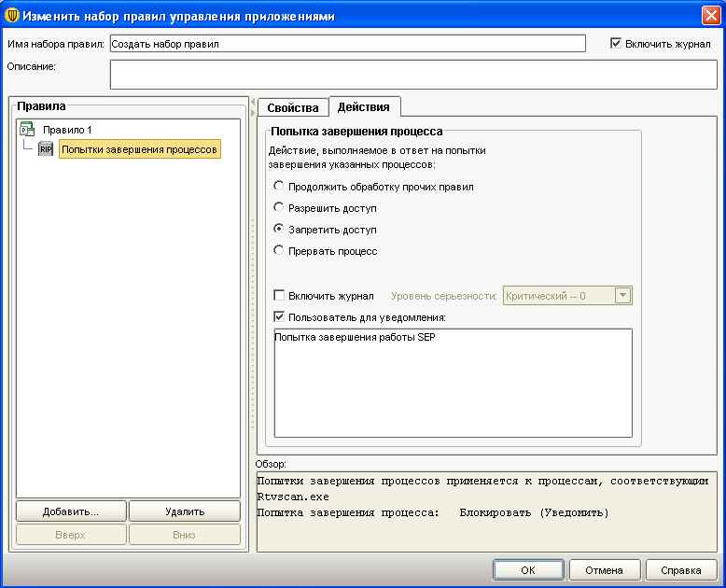Enable Включить журнал in actions panel
The height and width of the screenshot is (588, 726).
(279, 295)
